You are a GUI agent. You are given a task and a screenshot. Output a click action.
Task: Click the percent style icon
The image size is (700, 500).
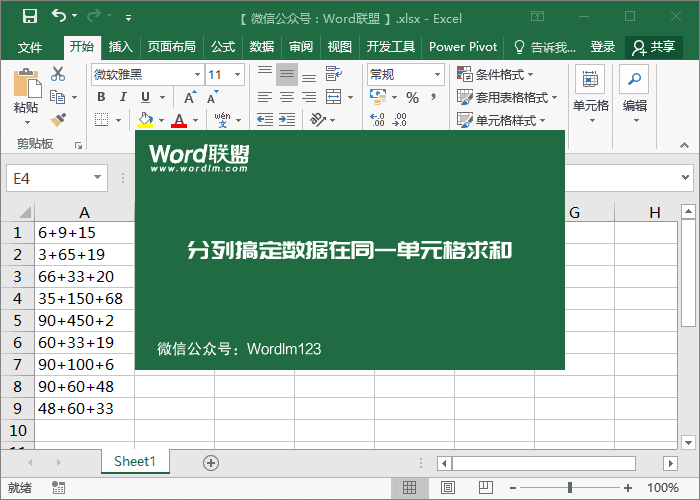point(411,97)
